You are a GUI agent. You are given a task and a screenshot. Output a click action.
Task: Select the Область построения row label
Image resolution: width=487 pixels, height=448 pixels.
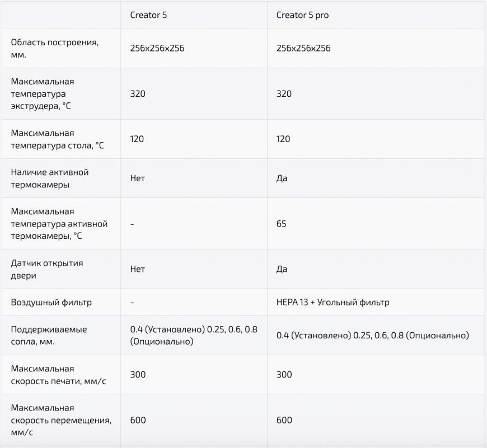click(x=55, y=49)
